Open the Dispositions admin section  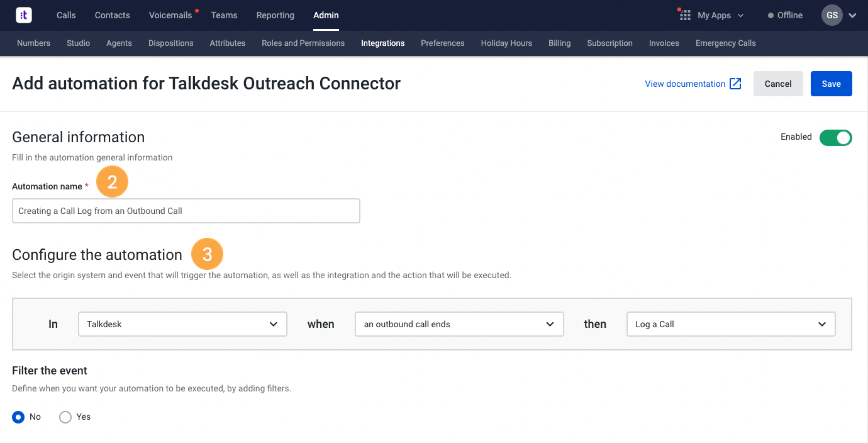[x=171, y=43]
